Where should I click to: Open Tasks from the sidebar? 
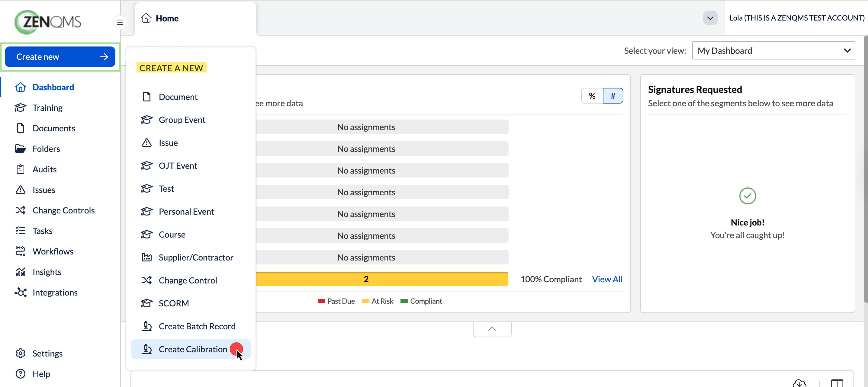coord(43,231)
